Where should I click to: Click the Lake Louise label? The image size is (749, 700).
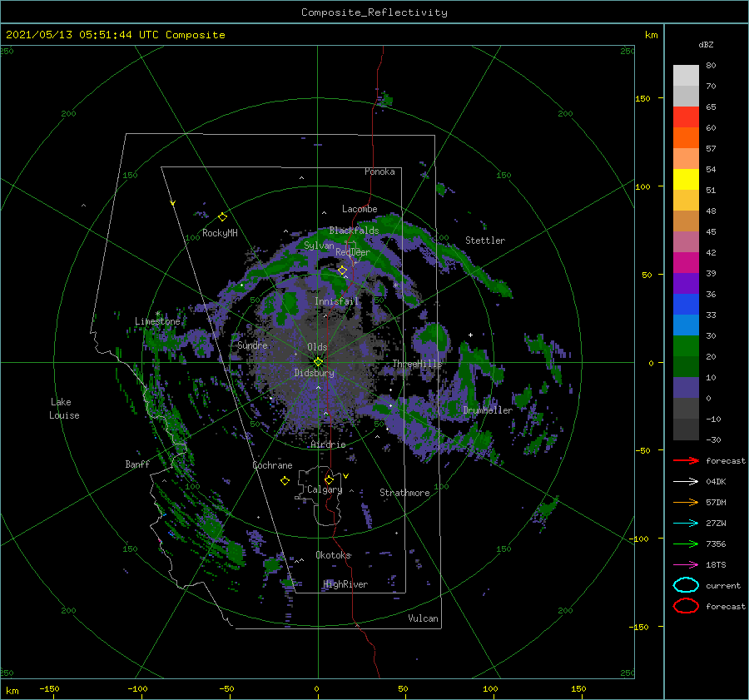(64, 409)
